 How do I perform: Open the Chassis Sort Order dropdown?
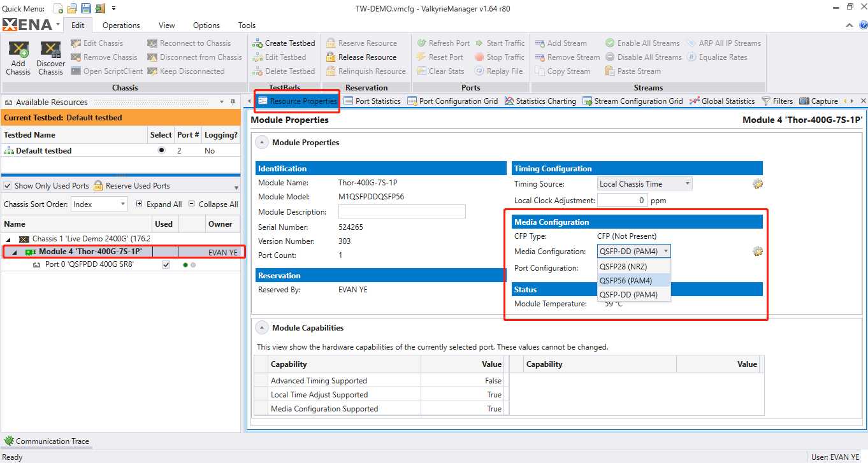point(98,204)
